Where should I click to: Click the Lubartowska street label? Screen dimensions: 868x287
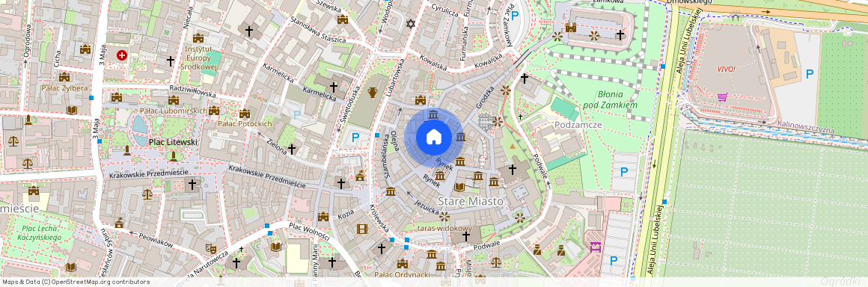[396, 77]
